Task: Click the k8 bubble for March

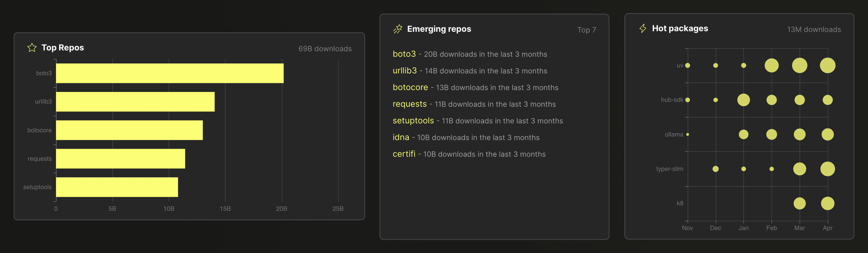Action: pyautogui.click(x=799, y=203)
